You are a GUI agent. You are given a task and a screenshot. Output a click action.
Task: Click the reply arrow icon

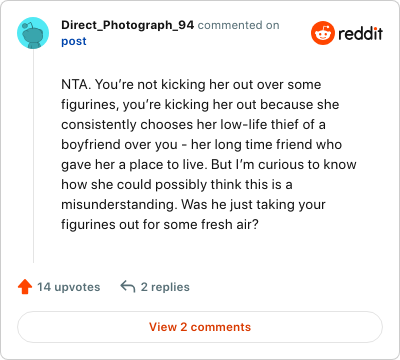128,286
